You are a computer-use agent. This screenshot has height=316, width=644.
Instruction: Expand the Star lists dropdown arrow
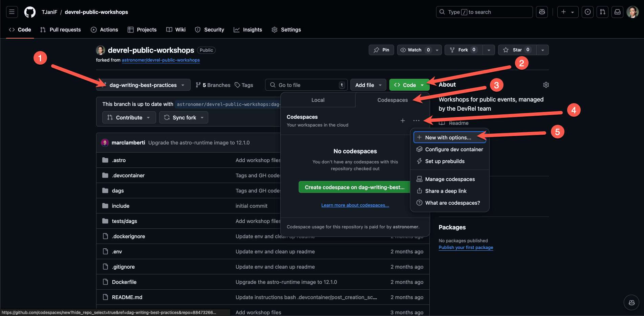point(543,50)
